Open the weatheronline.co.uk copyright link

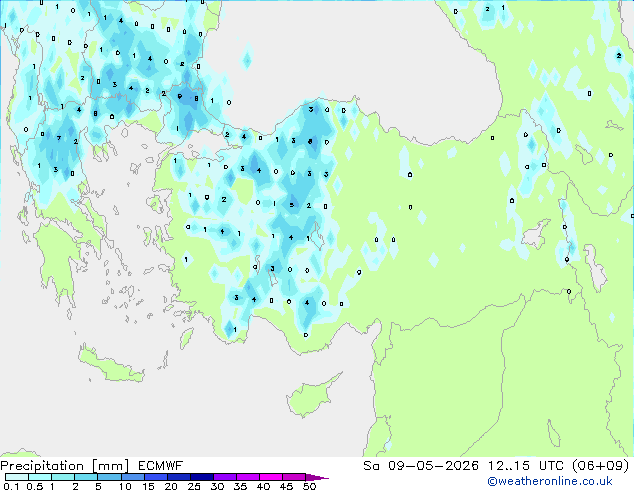point(550,481)
